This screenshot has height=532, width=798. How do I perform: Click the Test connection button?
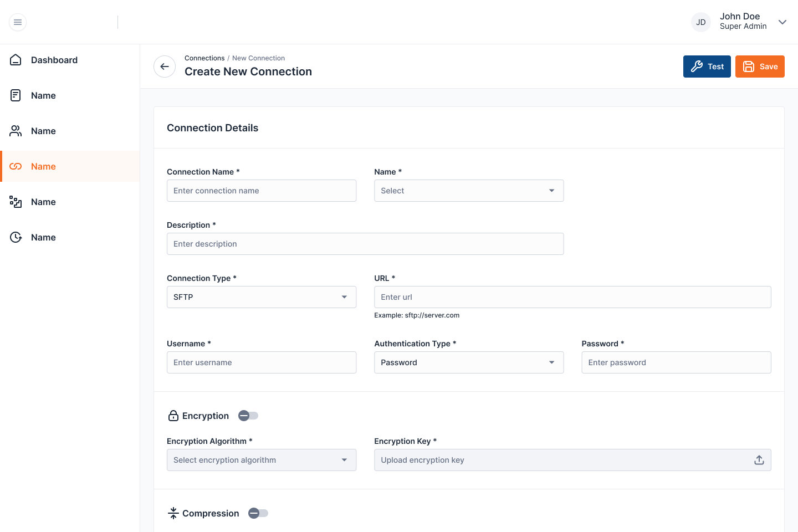click(x=707, y=66)
